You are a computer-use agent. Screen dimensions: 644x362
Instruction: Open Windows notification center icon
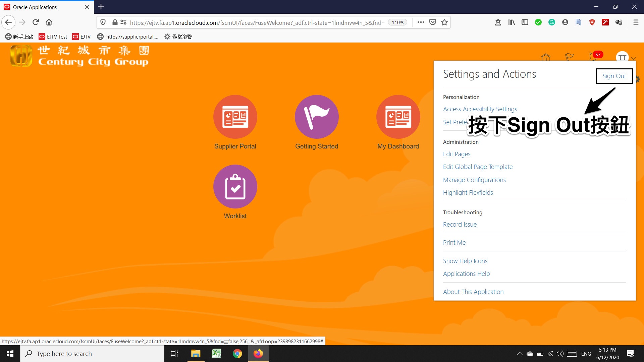click(630, 354)
